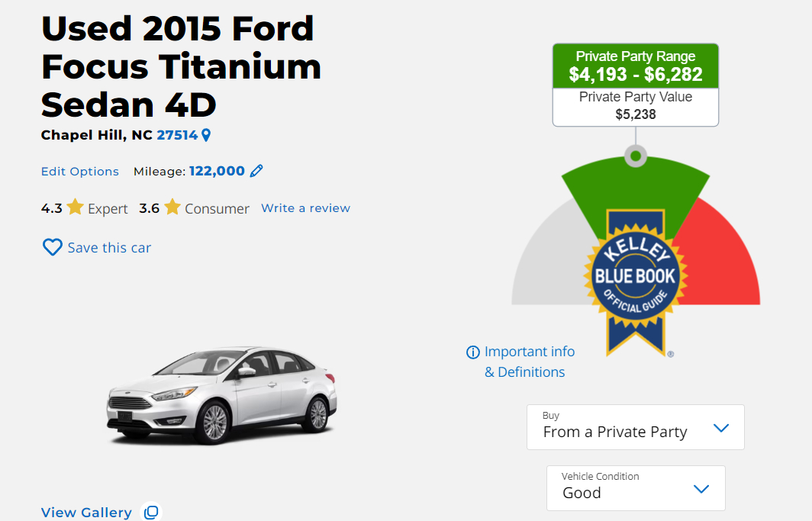
Task: Click the Kelley Blue Book Official Guide badge
Action: [636, 282]
